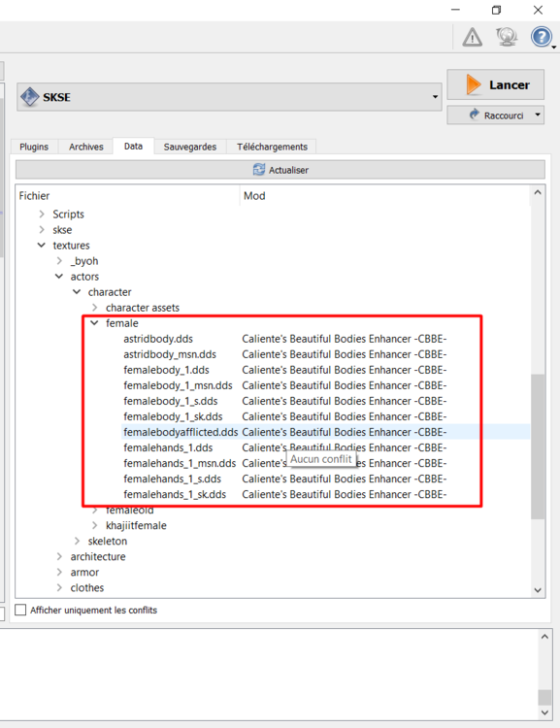The image size is (560, 728).
Task: Click the refresh icon on Actualiser
Action: [258, 170]
